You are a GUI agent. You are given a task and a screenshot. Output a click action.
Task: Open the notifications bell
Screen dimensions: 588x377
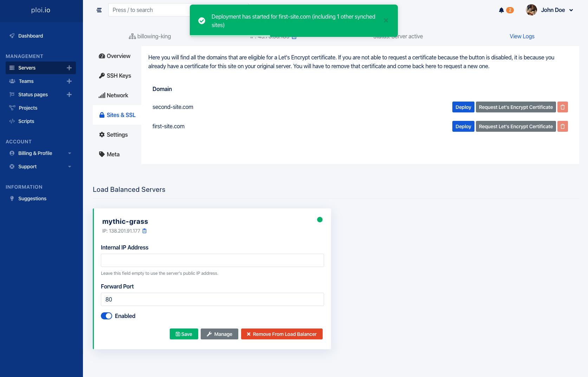(x=502, y=10)
